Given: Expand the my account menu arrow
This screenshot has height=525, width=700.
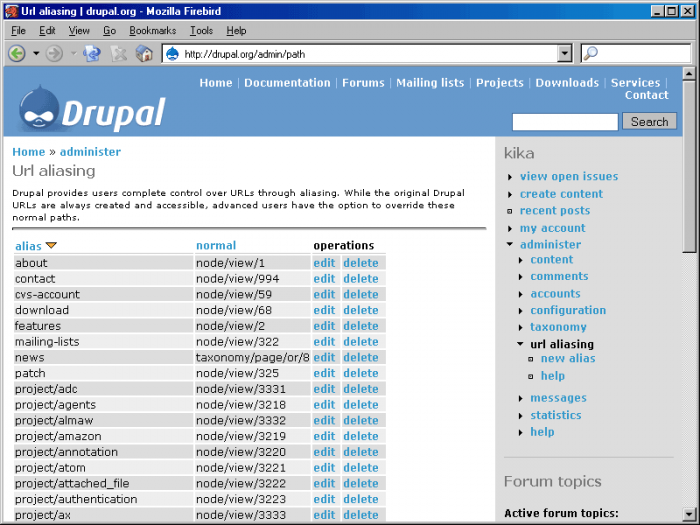Looking at the screenshot, I should [x=510, y=229].
